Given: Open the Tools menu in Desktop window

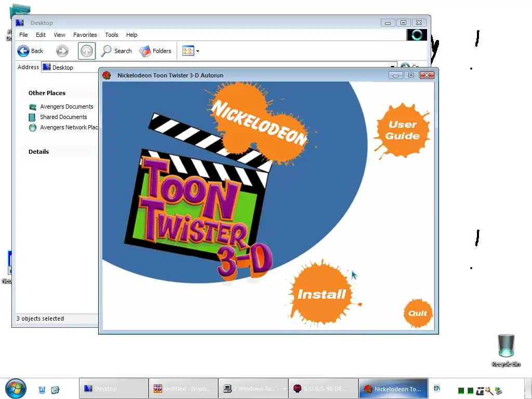Looking at the screenshot, I should tap(112, 35).
